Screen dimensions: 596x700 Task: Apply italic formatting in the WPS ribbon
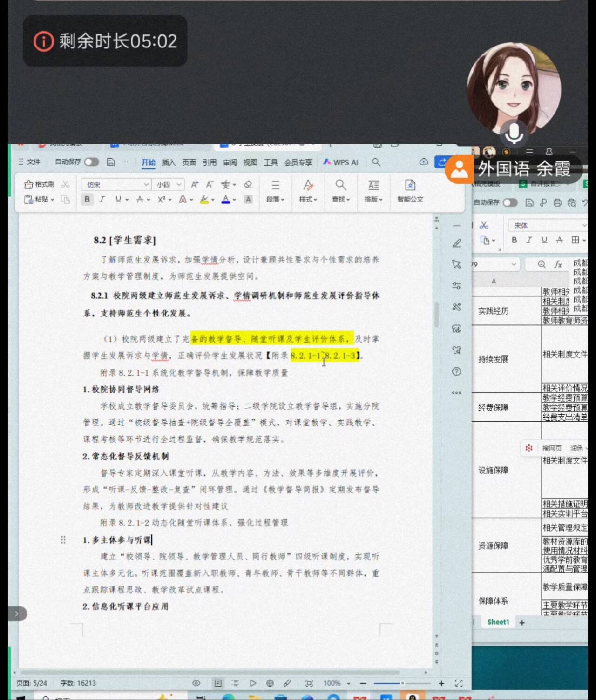(102, 199)
